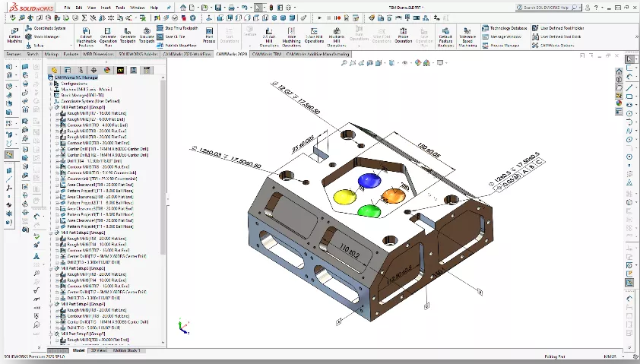This screenshot has height=364, width=640.
Task: Click the Probe Operation command
Action: tap(404, 36)
